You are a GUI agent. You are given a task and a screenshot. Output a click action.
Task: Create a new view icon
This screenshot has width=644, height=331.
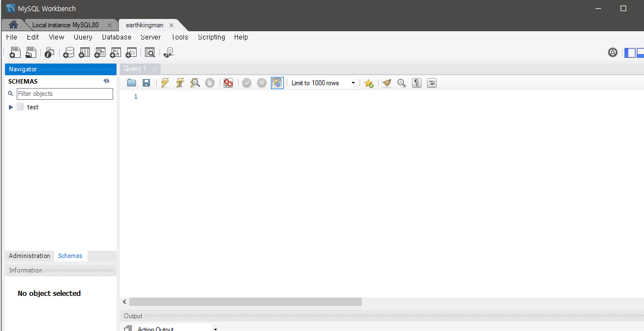[100, 52]
